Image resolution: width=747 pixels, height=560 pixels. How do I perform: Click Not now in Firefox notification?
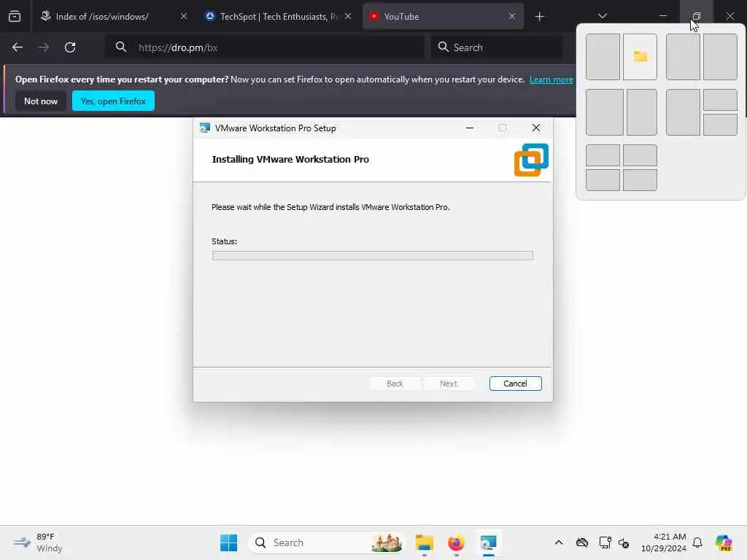41,101
